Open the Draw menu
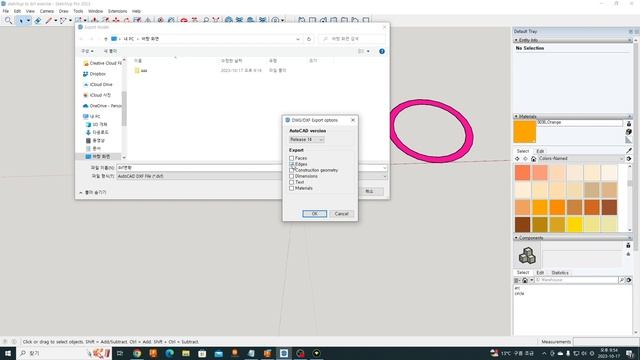The image size is (640, 360). (64, 11)
